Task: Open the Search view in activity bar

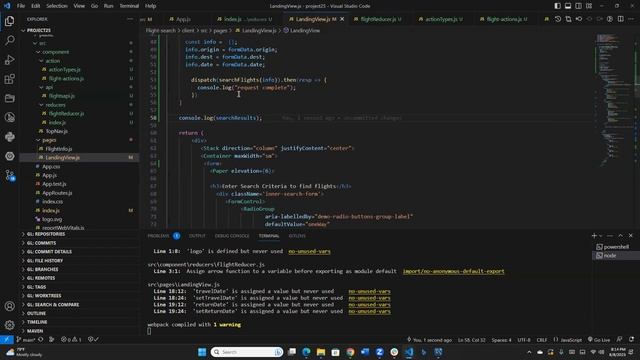Action: click(x=9, y=40)
